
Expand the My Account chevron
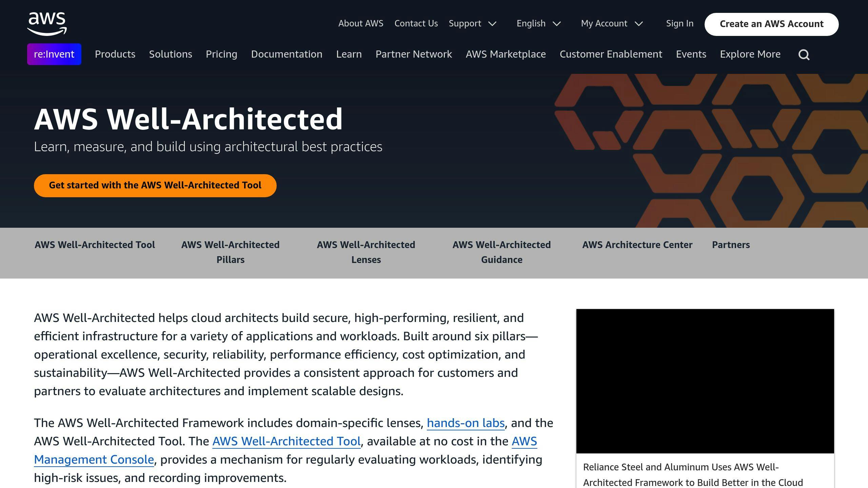[639, 24]
